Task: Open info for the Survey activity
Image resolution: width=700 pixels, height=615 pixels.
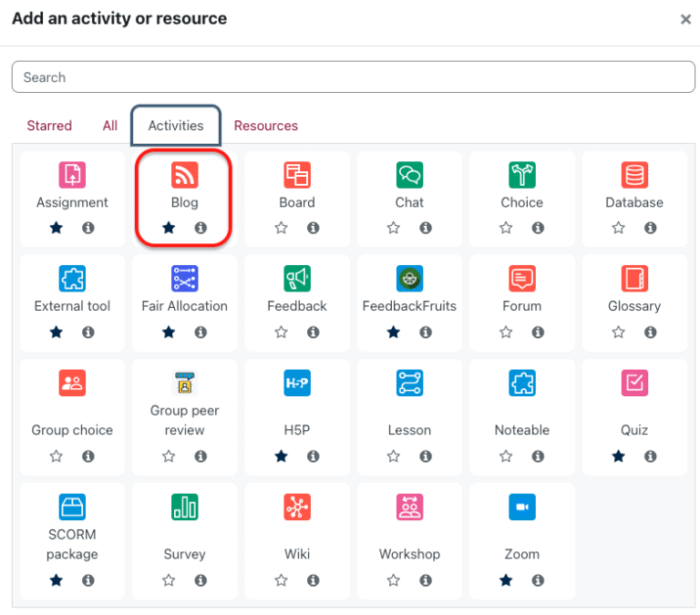Action: pyautogui.click(x=201, y=580)
